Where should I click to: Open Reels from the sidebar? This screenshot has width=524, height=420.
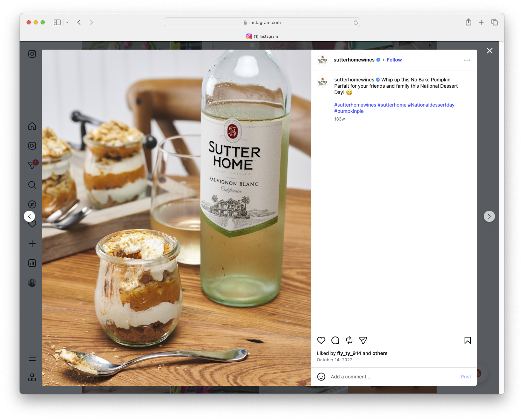32,146
